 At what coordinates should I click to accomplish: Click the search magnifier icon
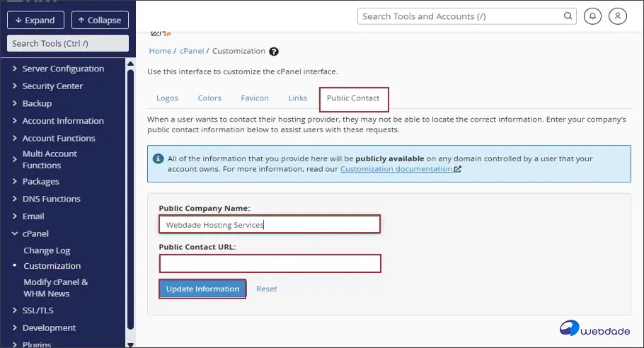click(x=568, y=16)
